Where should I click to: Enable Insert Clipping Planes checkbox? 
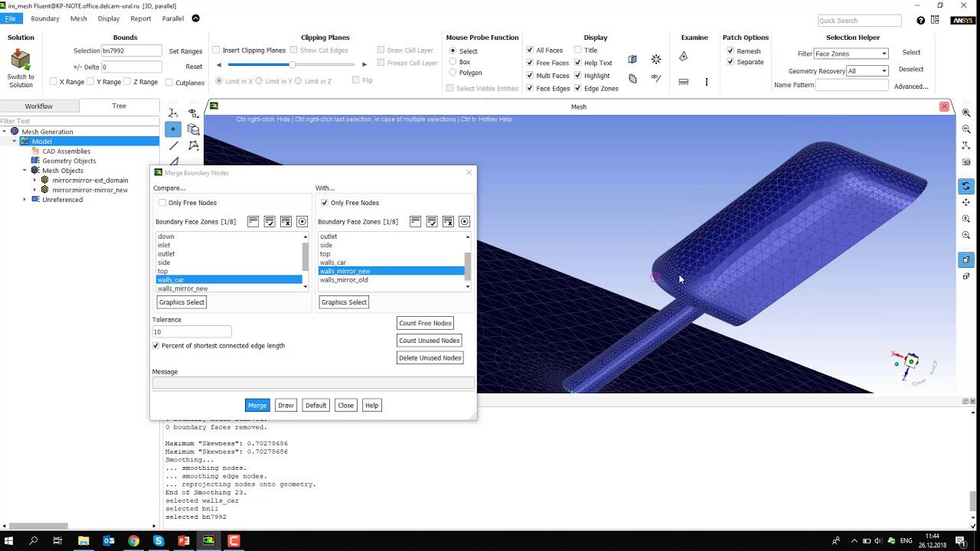[x=216, y=51]
